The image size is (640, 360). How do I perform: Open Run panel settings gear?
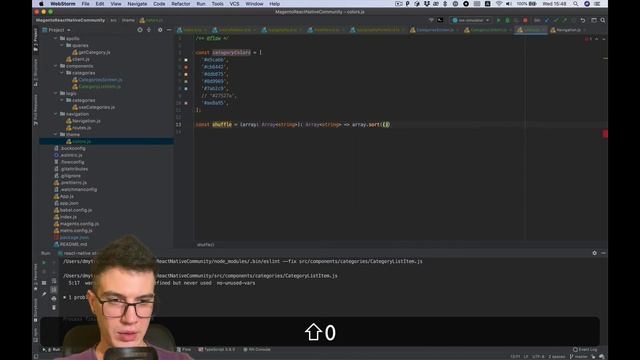coord(594,253)
